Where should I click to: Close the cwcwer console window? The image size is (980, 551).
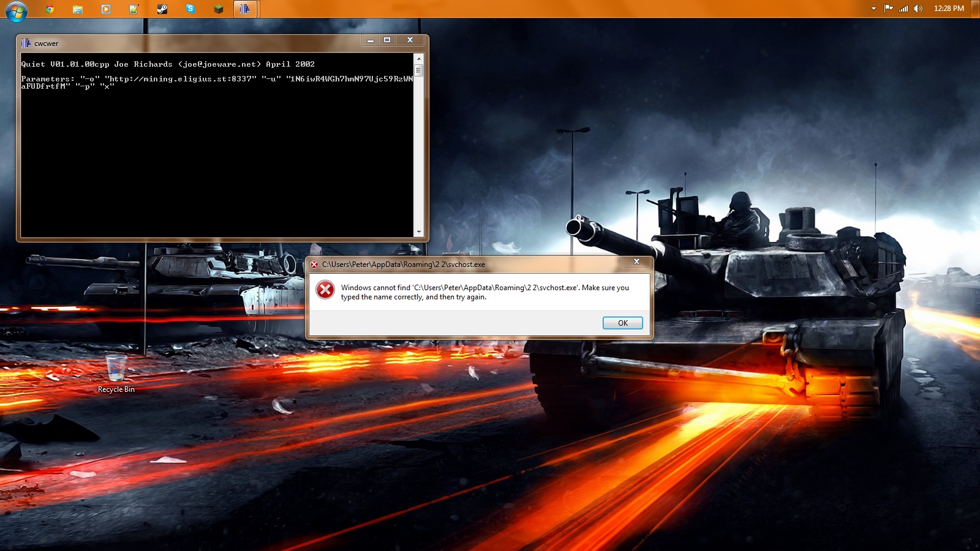point(410,40)
